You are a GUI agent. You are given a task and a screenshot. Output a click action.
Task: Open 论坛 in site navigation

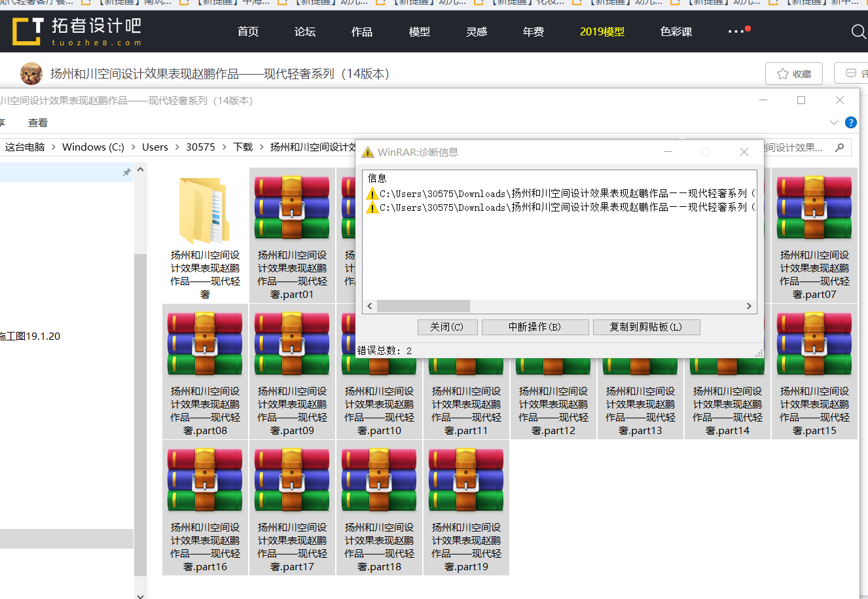[x=305, y=31]
